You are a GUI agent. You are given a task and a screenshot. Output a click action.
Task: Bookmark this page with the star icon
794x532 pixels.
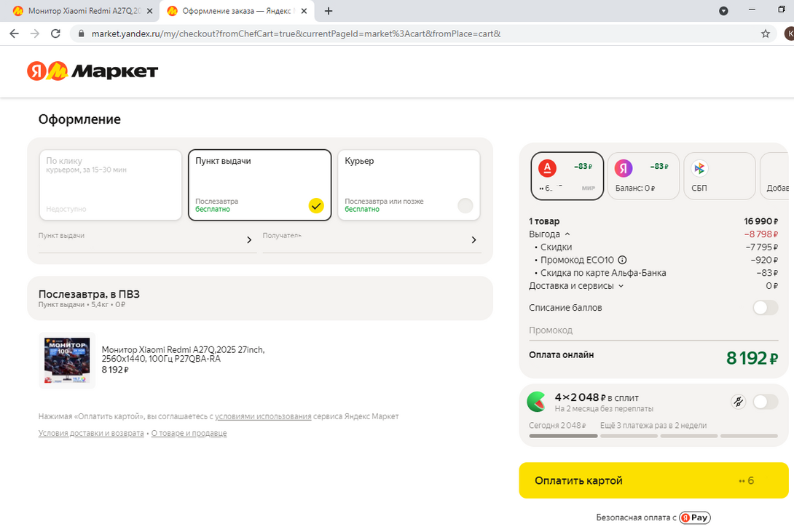[765, 34]
